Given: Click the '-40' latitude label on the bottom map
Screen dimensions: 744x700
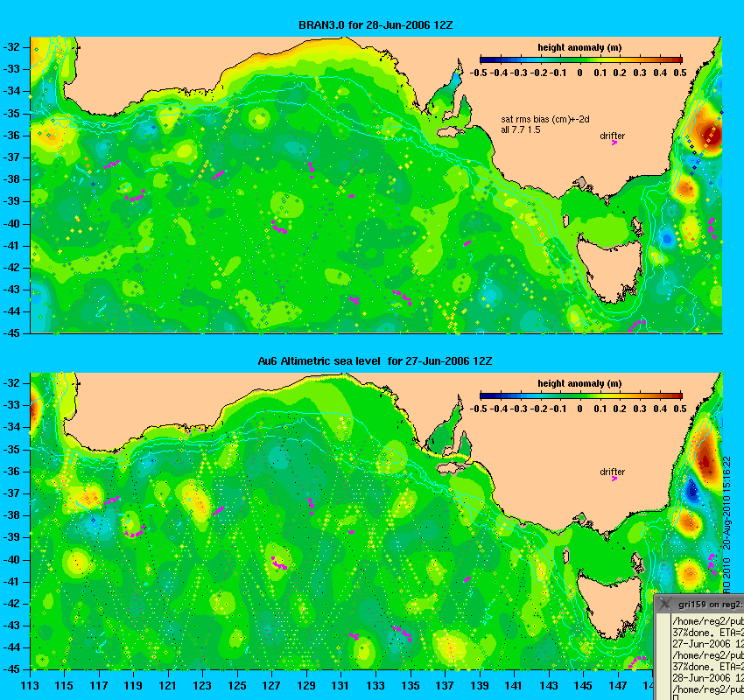Looking at the screenshot, I should (x=11, y=560).
